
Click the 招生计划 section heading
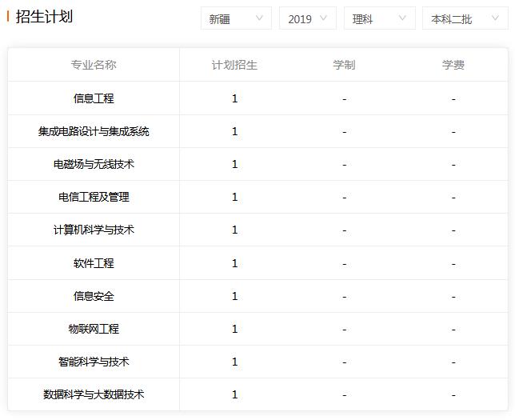coord(44,17)
